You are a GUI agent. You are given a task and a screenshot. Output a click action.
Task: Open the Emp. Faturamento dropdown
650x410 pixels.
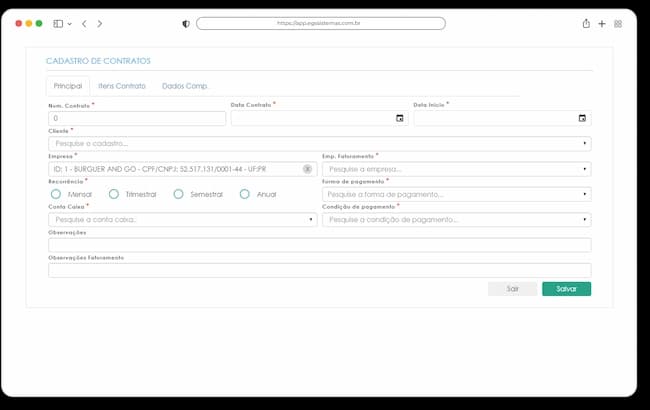click(x=456, y=169)
